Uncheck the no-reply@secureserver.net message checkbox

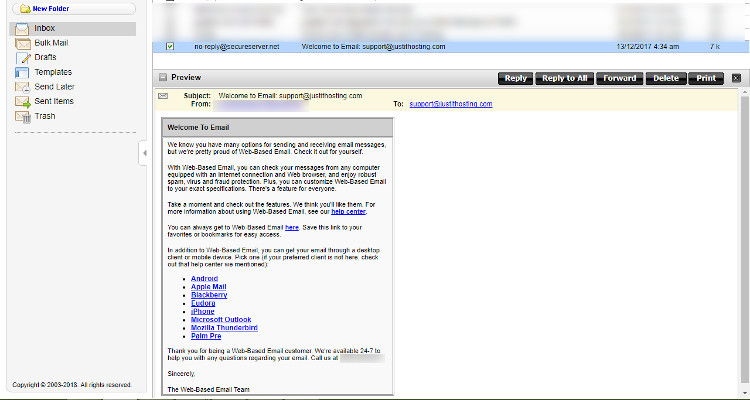click(x=170, y=46)
